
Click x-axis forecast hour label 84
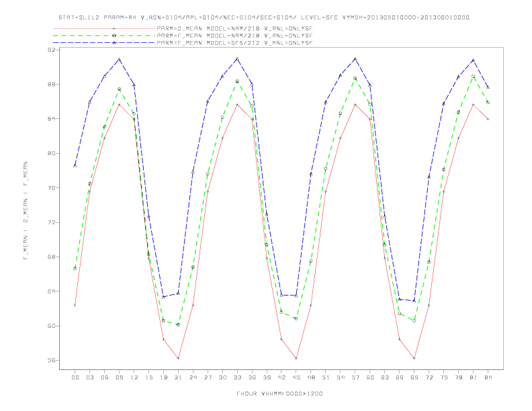(488, 377)
